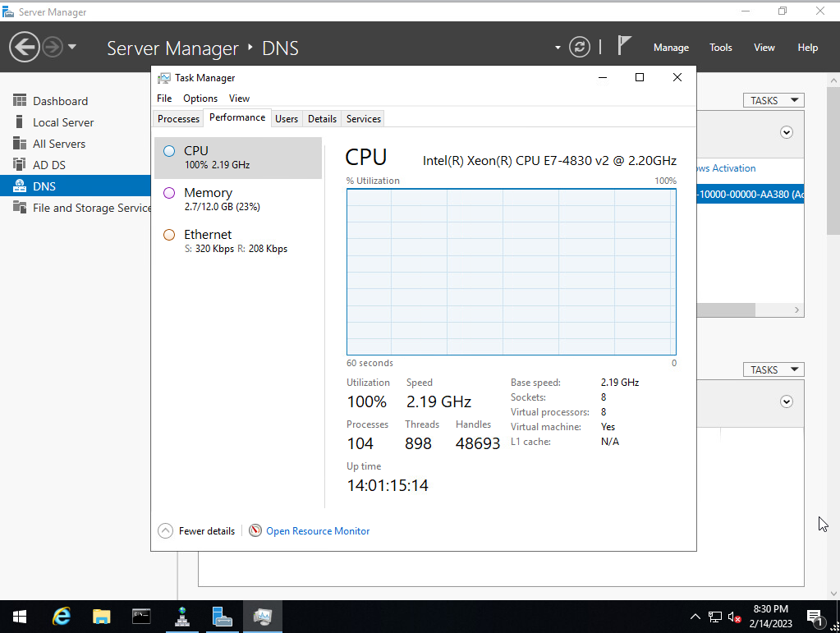Click the AD DS icon in sidebar
Screen dimensions: 840x633
tap(20, 164)
